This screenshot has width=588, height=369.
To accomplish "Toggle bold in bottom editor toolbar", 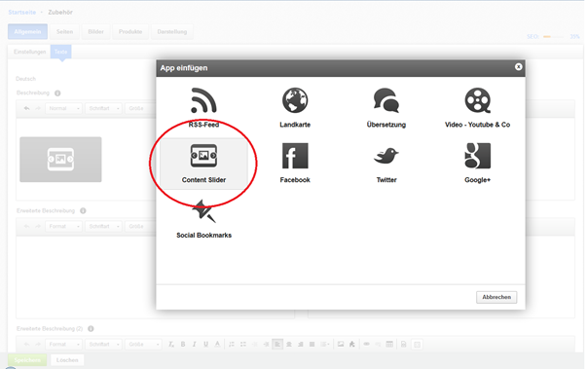I will [x=183, y=345].
